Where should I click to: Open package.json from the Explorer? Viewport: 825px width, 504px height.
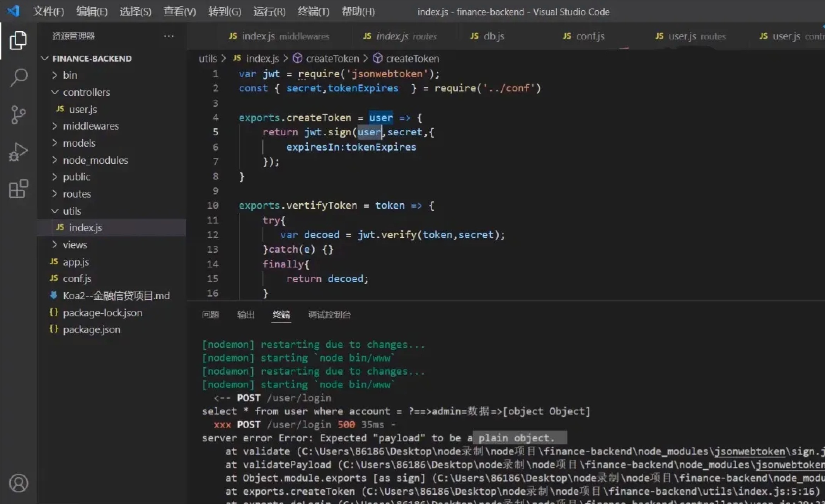click(x=91, y=329)
